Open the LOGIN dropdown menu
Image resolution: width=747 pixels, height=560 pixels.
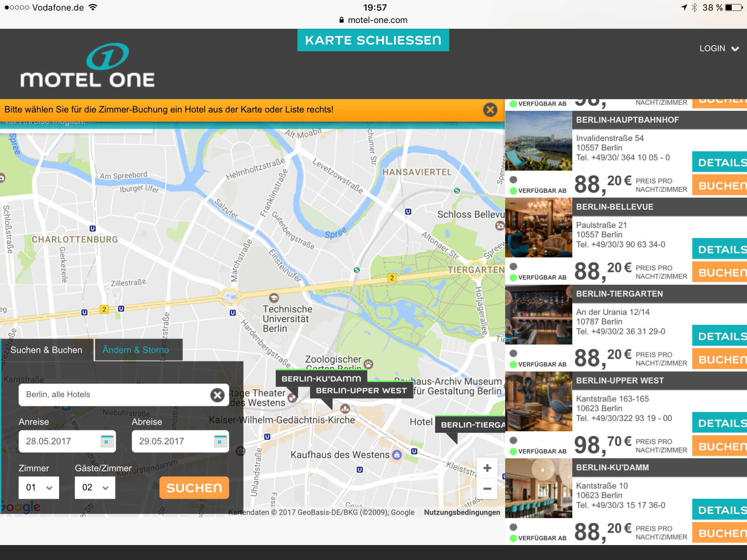pyautogui.click(x=719, y=48)
